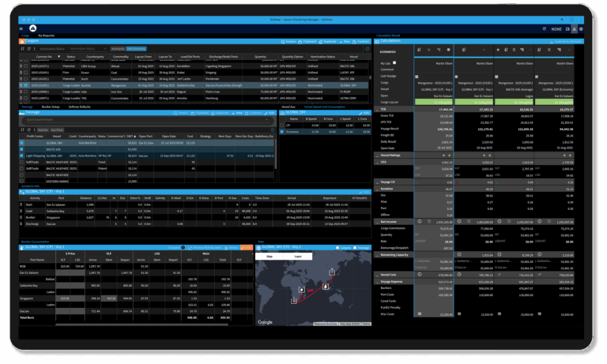This screenshot has width=607, height=364.
Task: Click the sort icon in Cargoes toolbar
Action: (x=22, y=49)
